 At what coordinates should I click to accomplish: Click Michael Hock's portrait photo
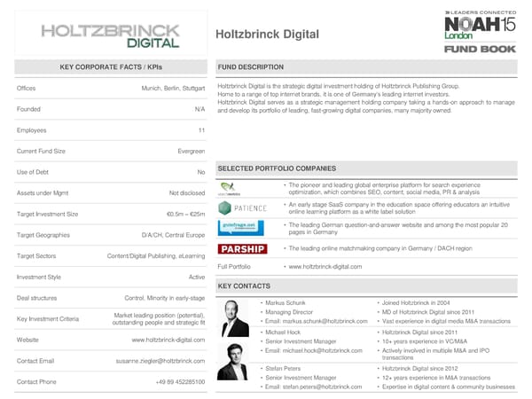pyautogui.click(x=232, y=361)
